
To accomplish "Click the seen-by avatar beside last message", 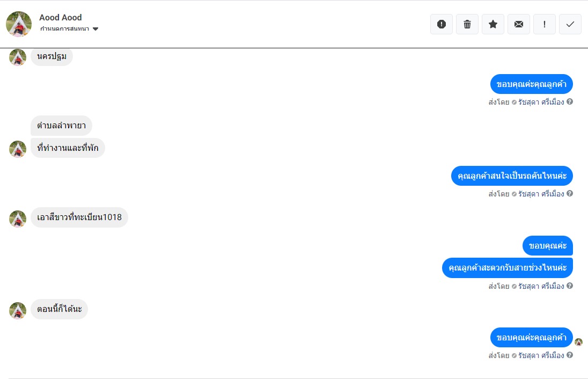I will pyautogui.click(x=578, y=342).
